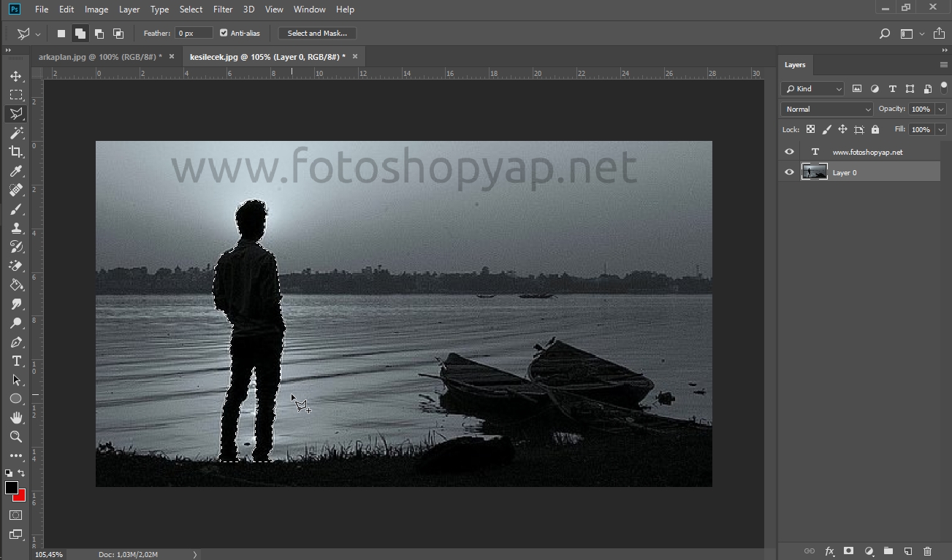The height and width of the screenshot is (560, 952).
Task: Change the screen mode
Action: (x=16, y=534)
